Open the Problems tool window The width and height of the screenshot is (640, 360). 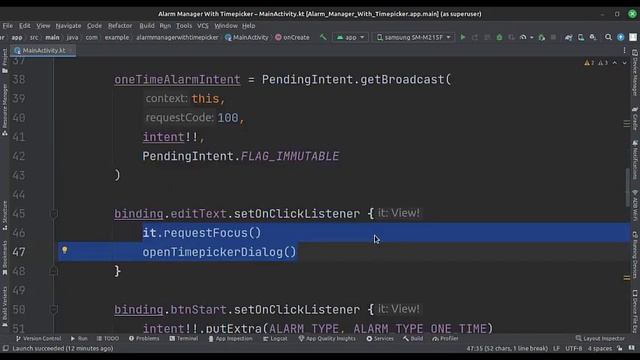click(x=144, y=338)
